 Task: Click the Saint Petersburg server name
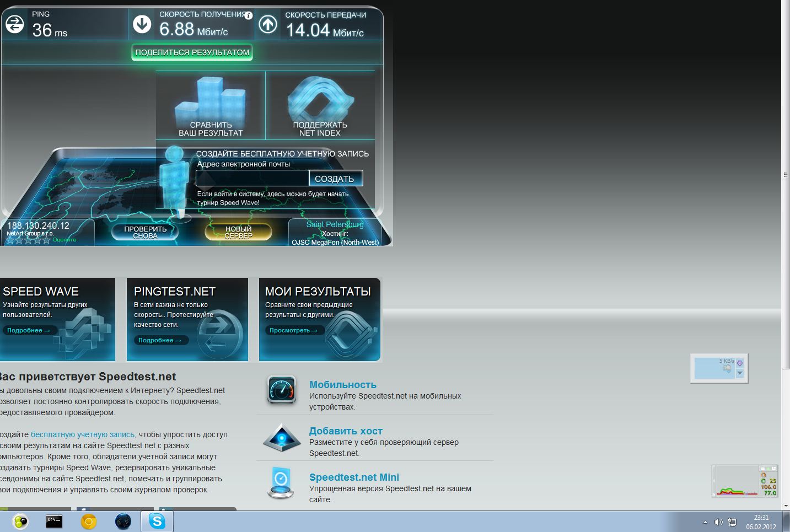335,224
